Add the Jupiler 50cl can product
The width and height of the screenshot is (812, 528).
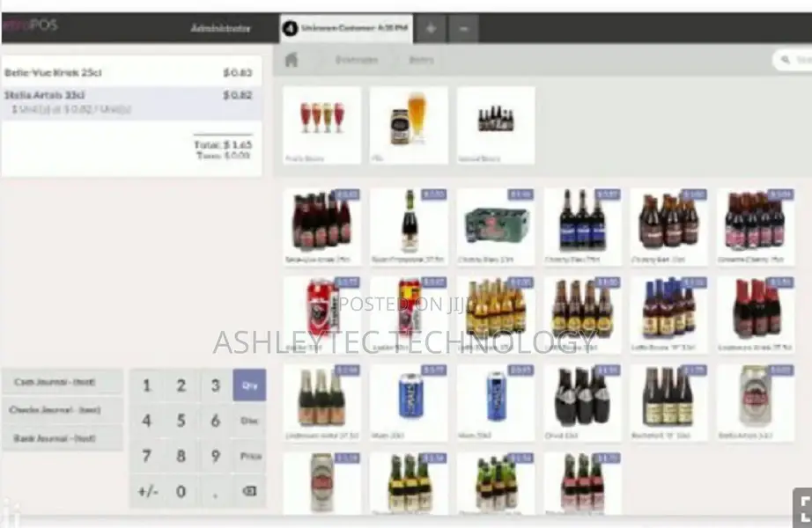409,315
